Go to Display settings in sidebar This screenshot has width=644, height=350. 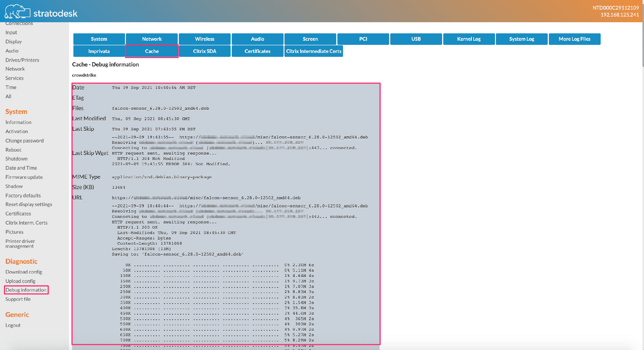(13, 41)
